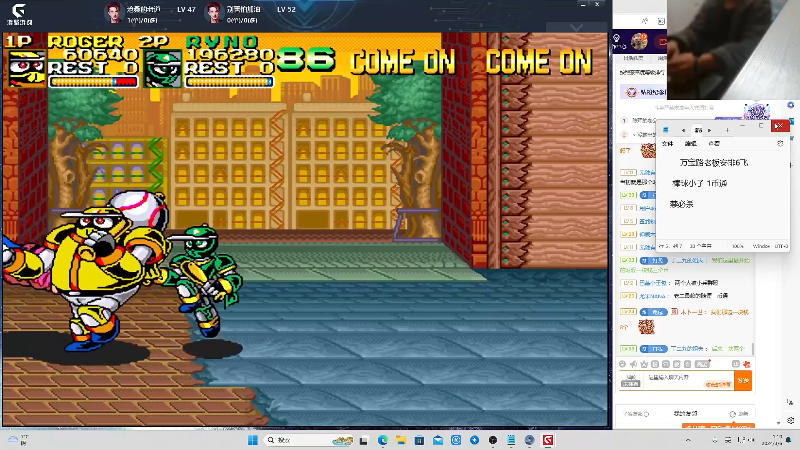Click the first line of Notepad text
This screenshot has height=450, width=800.
coord(713,163)
